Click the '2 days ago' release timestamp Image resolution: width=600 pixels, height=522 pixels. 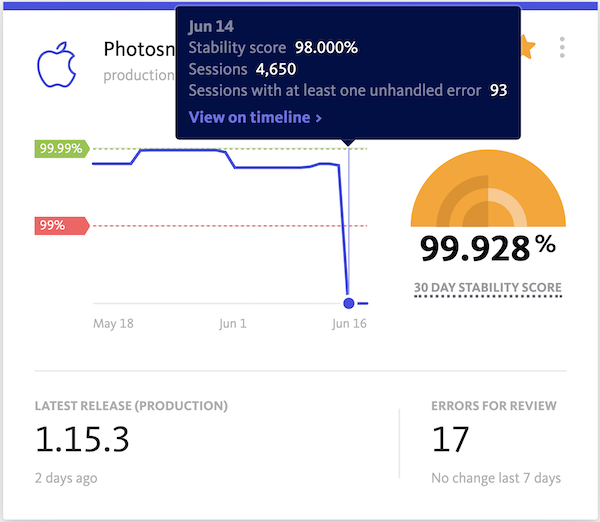click(x=66, y=478)
